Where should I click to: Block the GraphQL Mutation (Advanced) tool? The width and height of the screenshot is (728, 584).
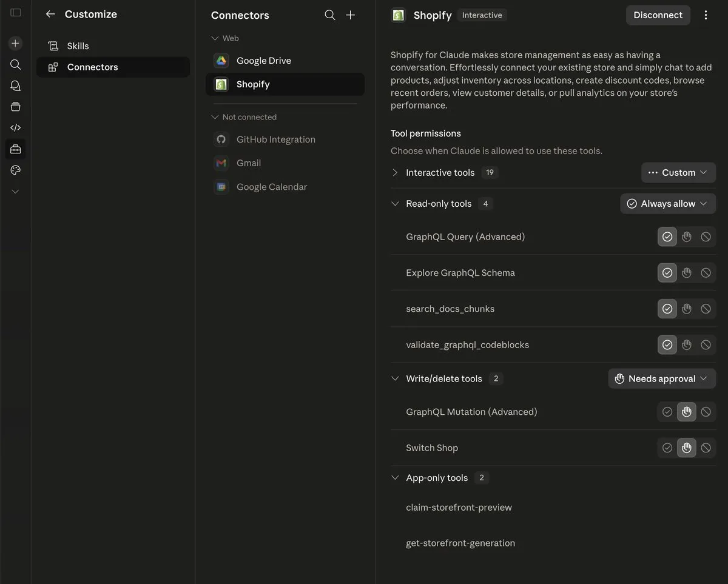[x=706, y=412]
